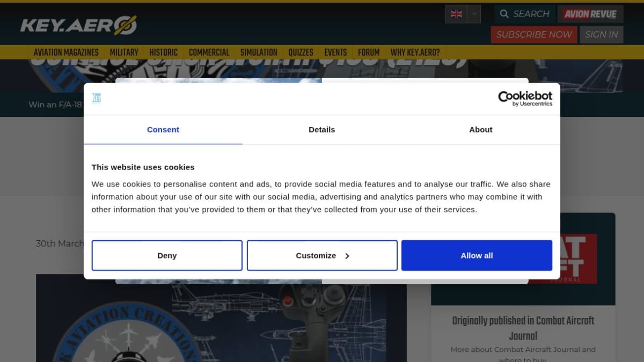Open the language dropdown arrow
The height and width of the screenshot is (362, 644).
click(474, 14)
